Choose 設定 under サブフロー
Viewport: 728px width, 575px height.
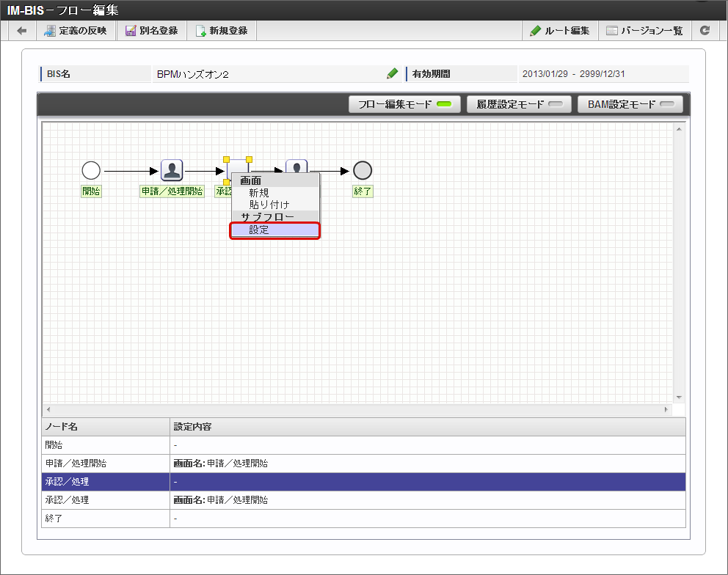(275, 230)
